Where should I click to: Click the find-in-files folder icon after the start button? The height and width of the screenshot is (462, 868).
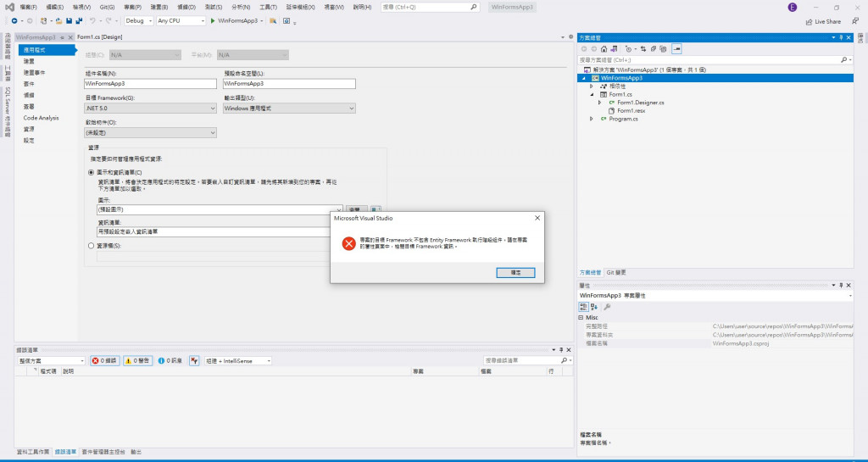[x=273, y=21]
